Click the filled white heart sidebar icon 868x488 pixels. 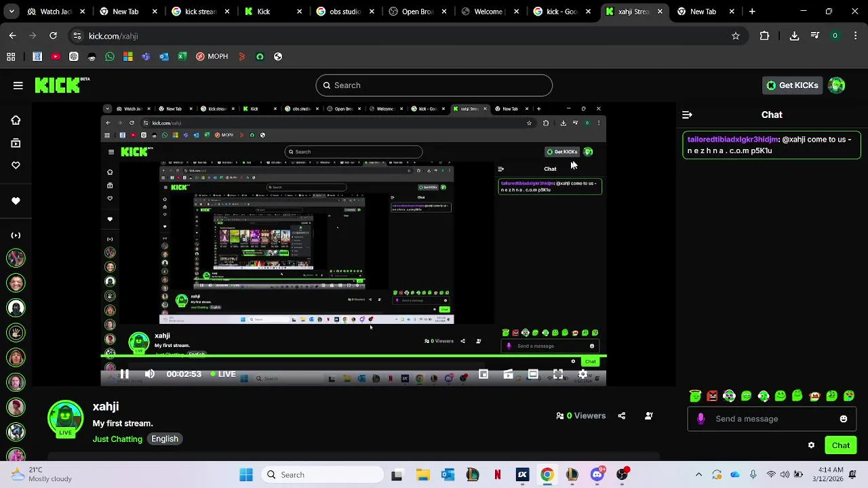tap(16, 201)
